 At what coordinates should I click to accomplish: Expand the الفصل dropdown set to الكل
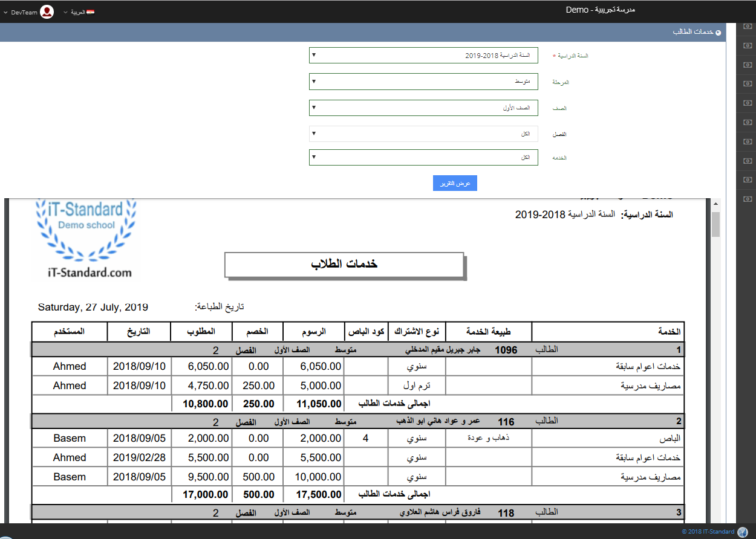coord(423,134)
